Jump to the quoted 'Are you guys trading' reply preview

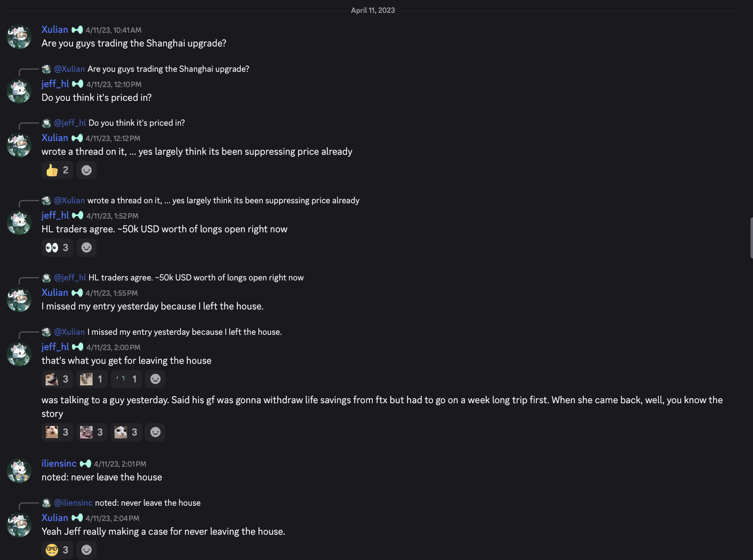click(168, 69)
